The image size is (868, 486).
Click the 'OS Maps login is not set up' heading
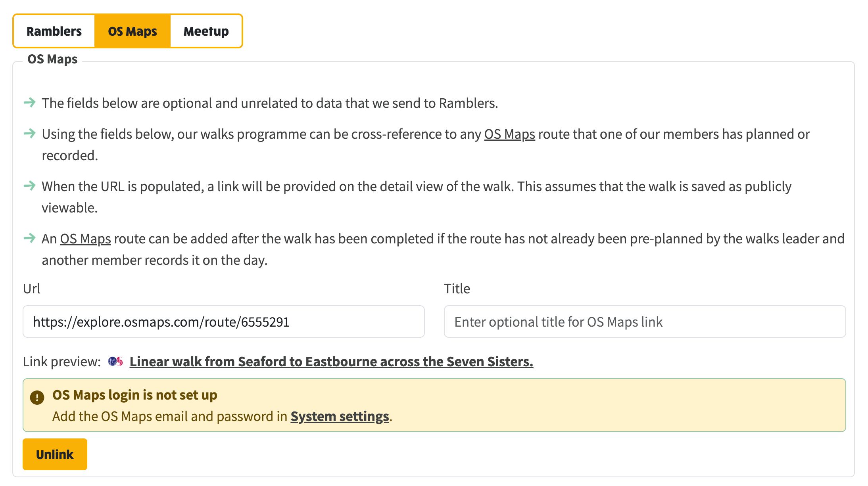click(x=135, y=395)
